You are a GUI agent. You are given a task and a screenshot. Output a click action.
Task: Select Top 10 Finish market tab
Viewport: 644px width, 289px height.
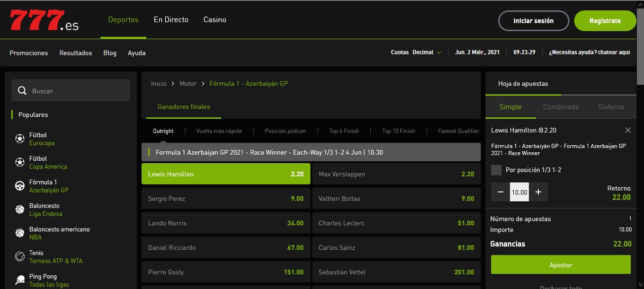pyautogui.click(x=399, y=131)
